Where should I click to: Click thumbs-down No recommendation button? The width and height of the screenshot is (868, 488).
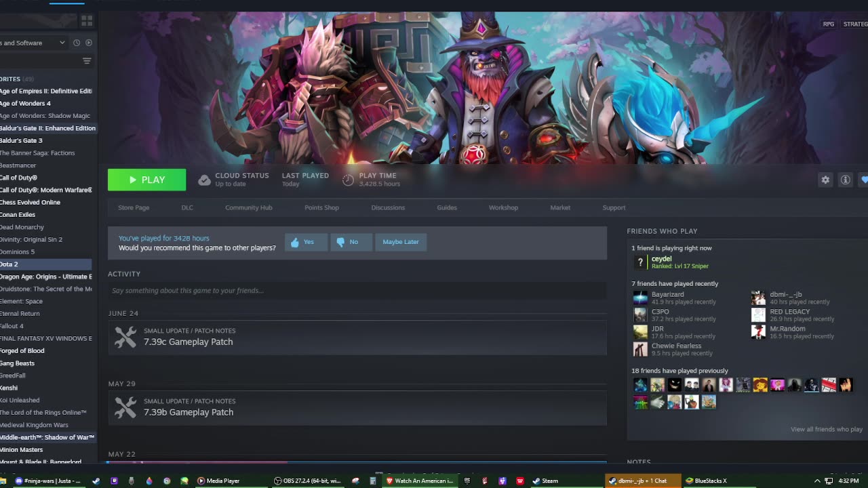point(351,242)
